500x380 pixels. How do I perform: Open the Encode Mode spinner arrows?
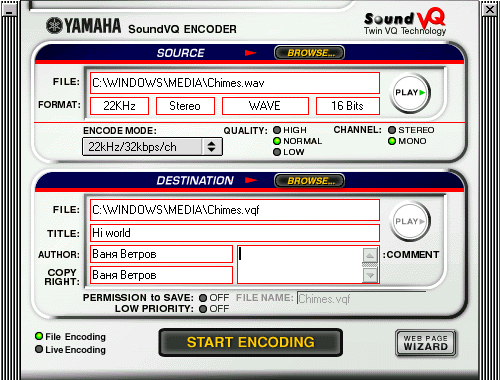click(x=211, y=147)
